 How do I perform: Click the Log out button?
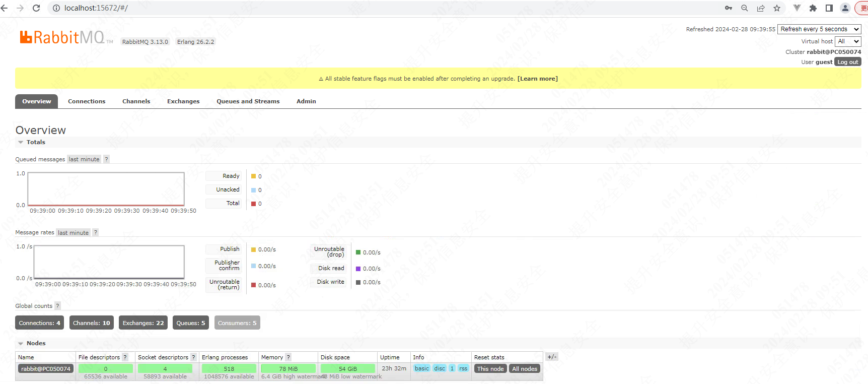(x=848, y=62)
